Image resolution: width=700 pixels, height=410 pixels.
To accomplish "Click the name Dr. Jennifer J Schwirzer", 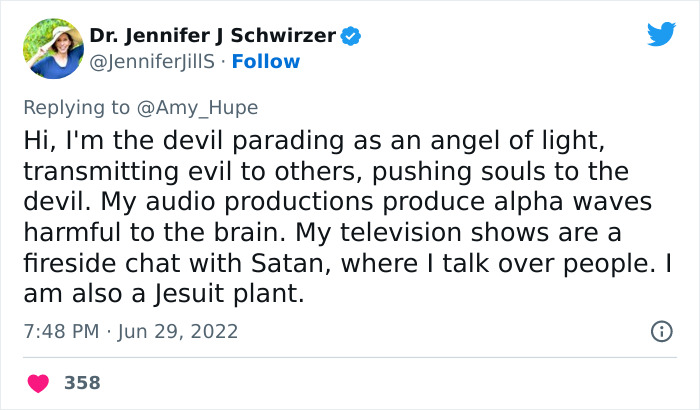I will tap(213, 37).
